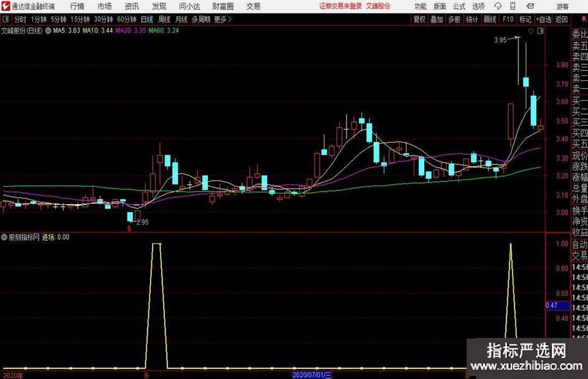The height and width of the screenshot is (379, 588).
Task: Expand the 股朋指标网 indicator dropdown circle
Action: pyautogui.click(x=5, y=237)
